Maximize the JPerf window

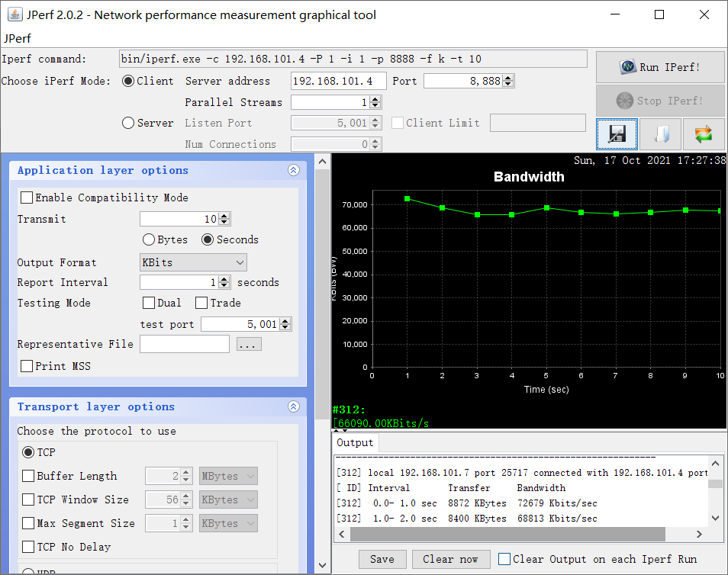pyautogui.click(x=659, y=14)
